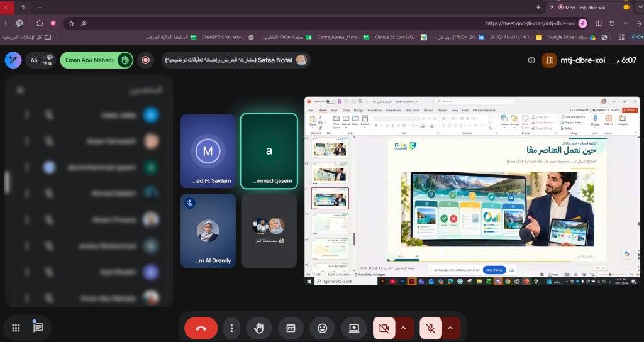
Task: Open the Chrome three-dot menu
Action: coord(6,23)
